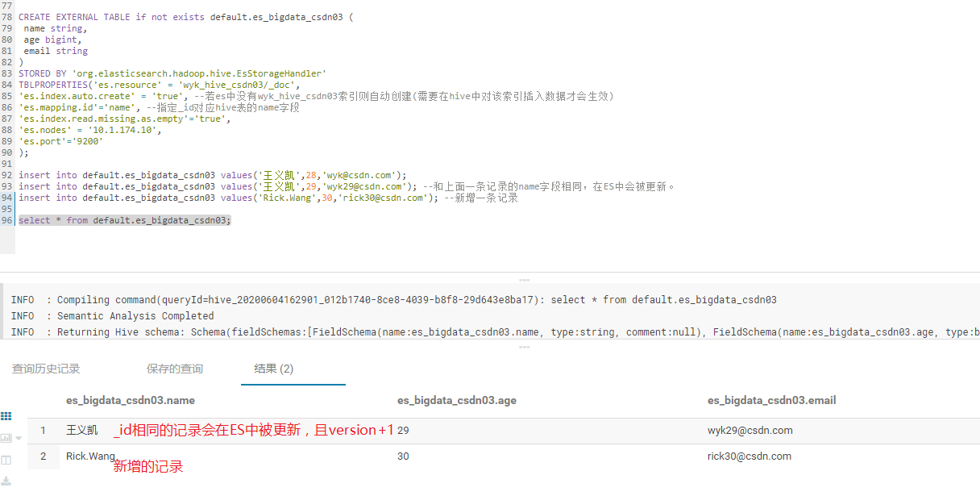Click the 王义凯 name cell in results
Viewport: 980px width, 496px height.
(82, 431)
